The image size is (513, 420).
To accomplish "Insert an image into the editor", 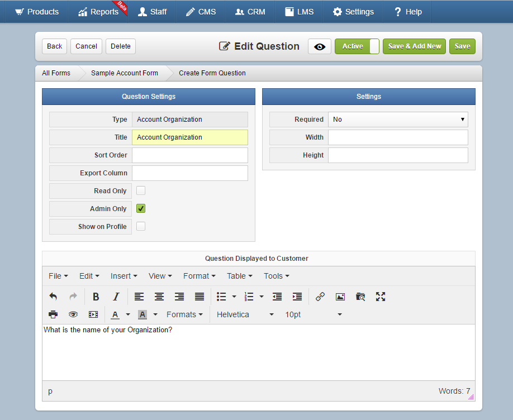I will point(340,297).
